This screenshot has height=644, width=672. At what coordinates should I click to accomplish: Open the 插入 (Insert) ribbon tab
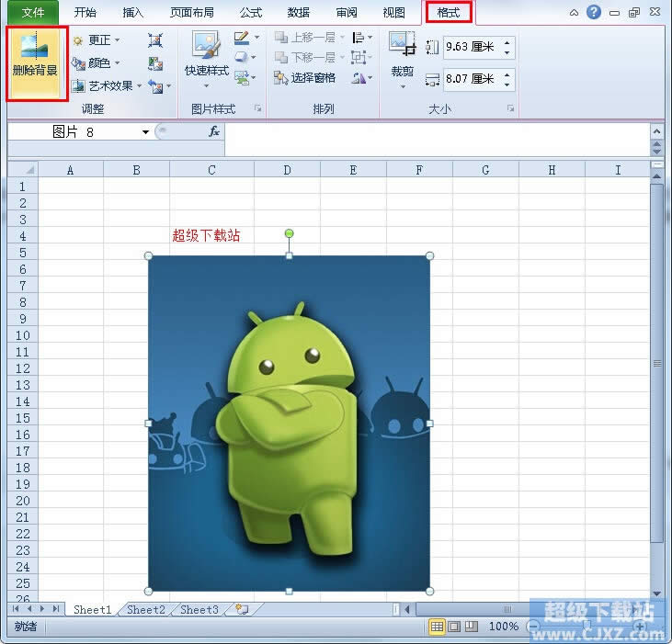[133, 12]
